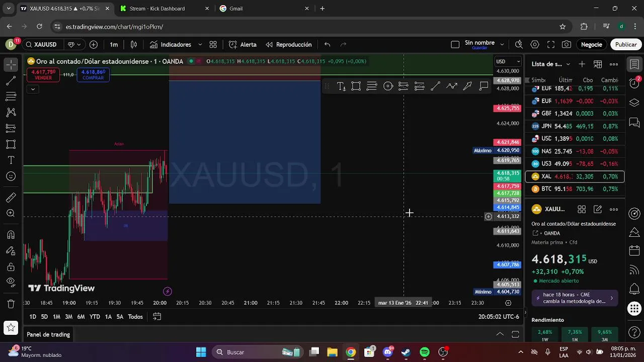The image size is (644, 362).
Task: Select the YTD date range
Action: (95, 317)
